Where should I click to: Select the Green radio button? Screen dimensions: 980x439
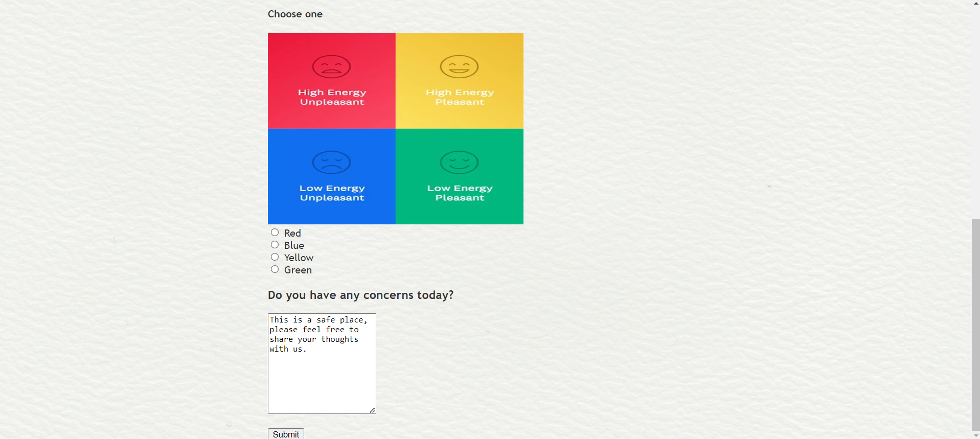[275, 269]
